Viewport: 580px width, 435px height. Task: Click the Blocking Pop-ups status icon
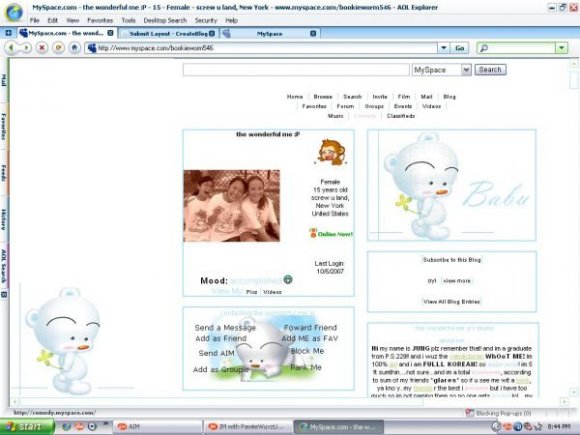(469, 412)
